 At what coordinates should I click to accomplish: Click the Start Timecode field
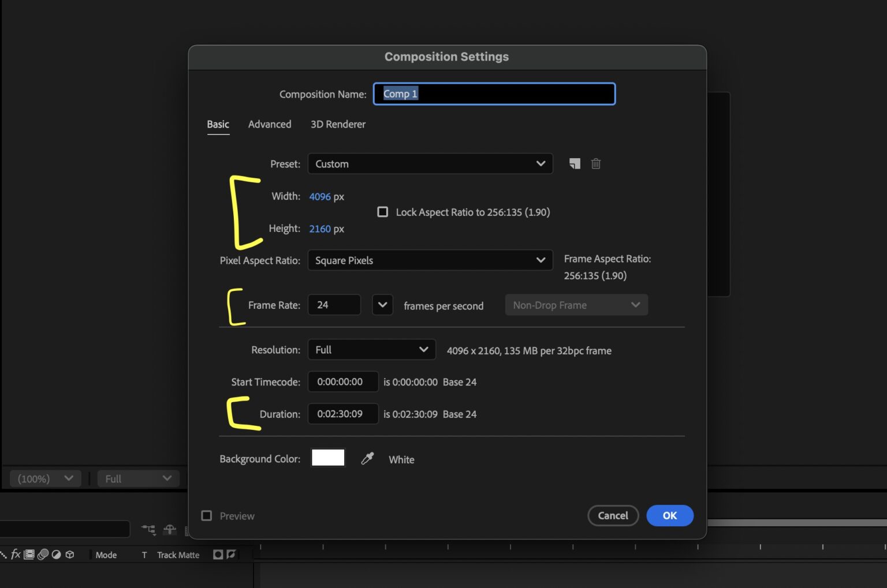(x=343, y=381)
